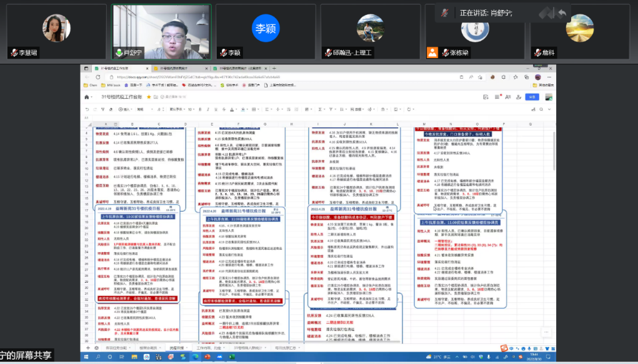The width and height of the screenshot is (638, 364).
Task: Select the format painter icon
Action: click(x=103, y=109)
